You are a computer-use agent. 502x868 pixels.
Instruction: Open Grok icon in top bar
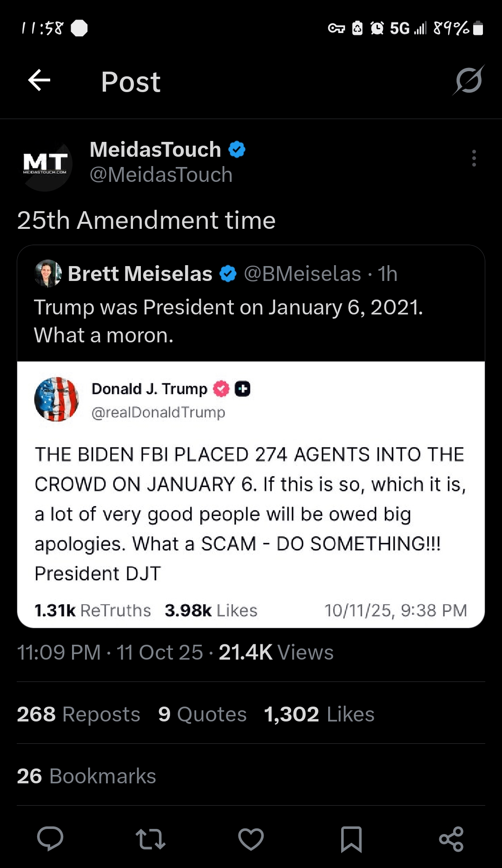pyautogui.click(x=469, y=80)
